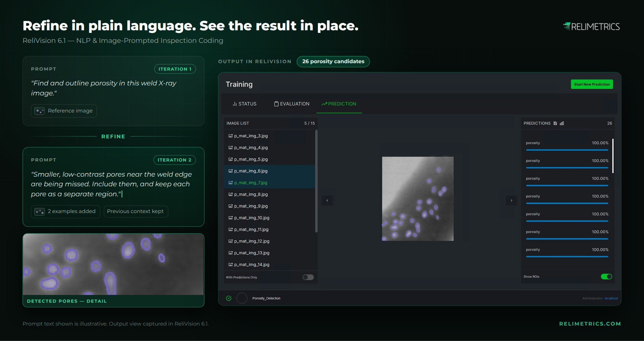The width and height of the screenshot is (644, 341).
Task: Select p_mat_img_11.jpg in image list
Action: (x=270, y=229)
